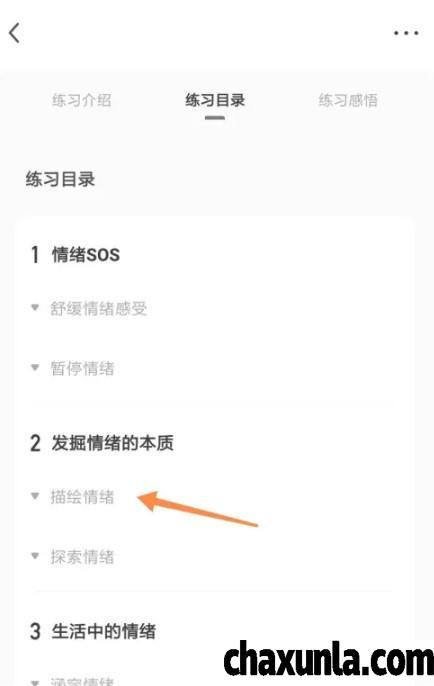The image size is (434, 686).
Task: Select the 练习目录 tab
Action: point(215,100)
